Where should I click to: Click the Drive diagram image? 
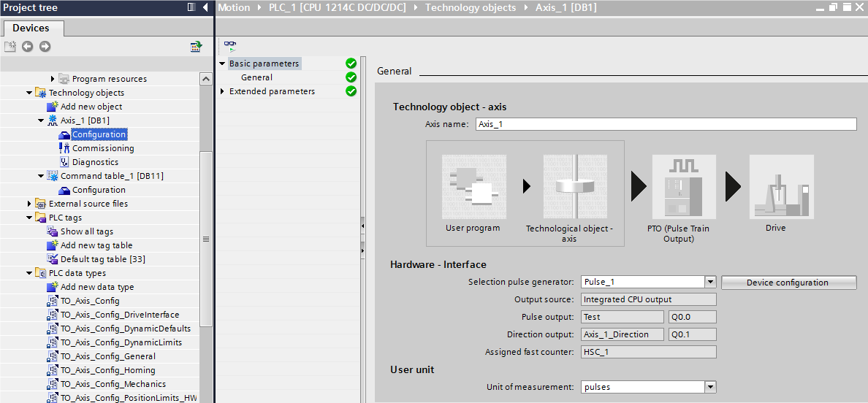tap(782, 187)
